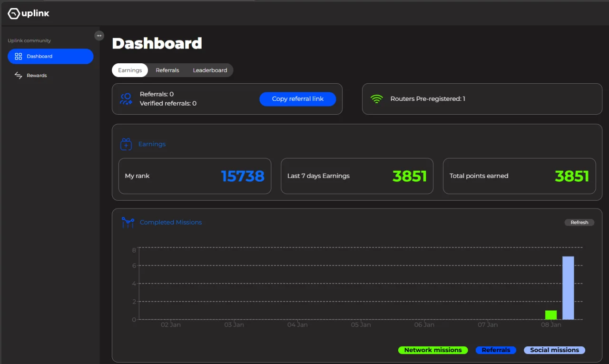This screenshot has height=364, width=609.
Task: Click the Completed Missions graph icon
Action: [128, 222]
